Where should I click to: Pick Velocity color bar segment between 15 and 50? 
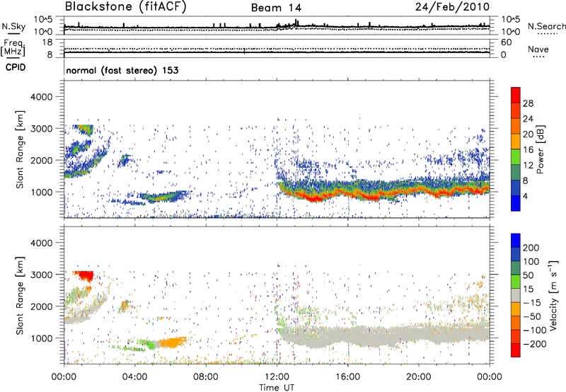point(516,282)
